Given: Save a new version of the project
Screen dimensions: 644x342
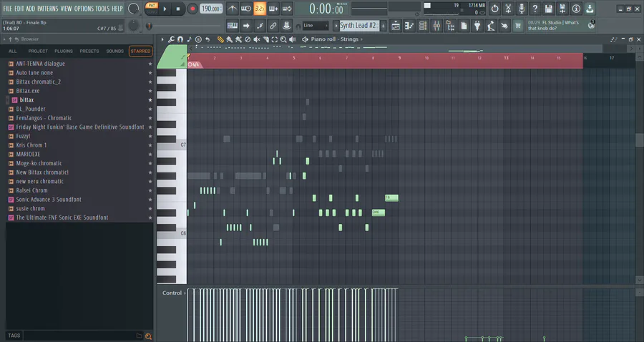Looking at the screenshot, I should (562, 8).
